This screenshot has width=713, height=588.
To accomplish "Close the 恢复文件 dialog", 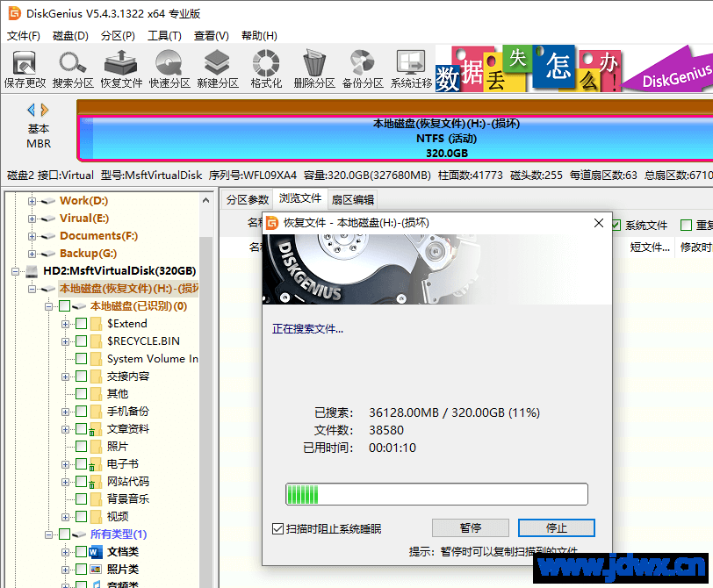I will (x=599, y=223).
